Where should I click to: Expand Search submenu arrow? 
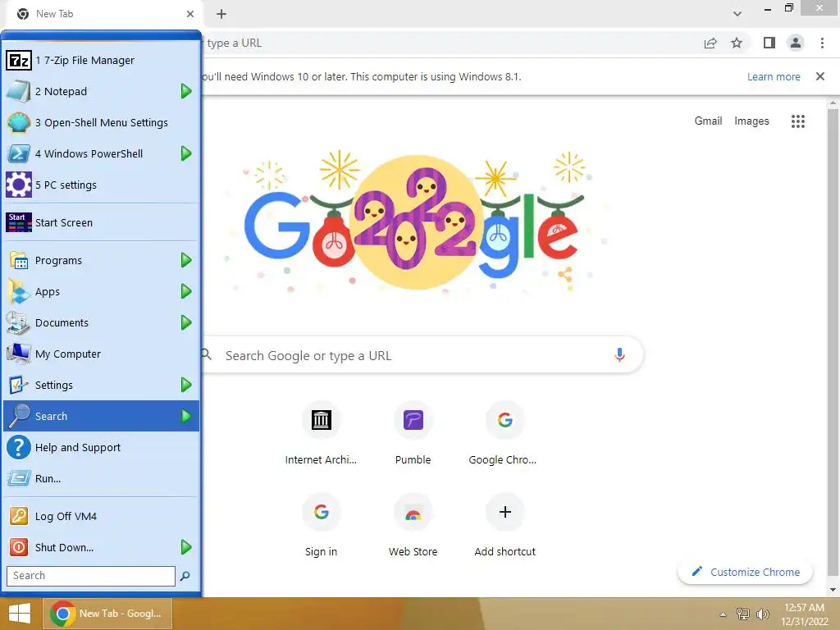tap(186, 416)
